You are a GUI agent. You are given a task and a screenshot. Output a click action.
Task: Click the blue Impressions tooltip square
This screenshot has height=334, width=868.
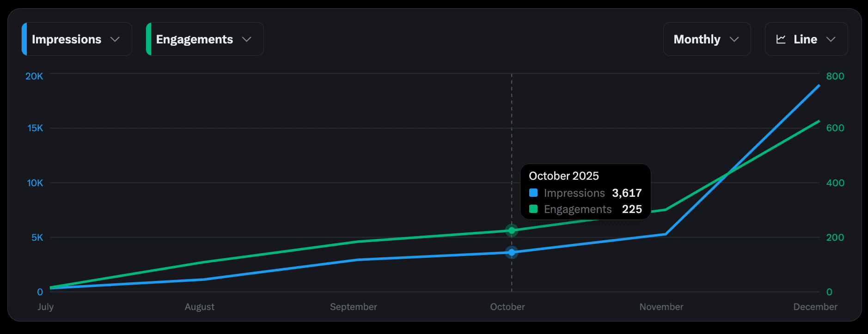533,193
